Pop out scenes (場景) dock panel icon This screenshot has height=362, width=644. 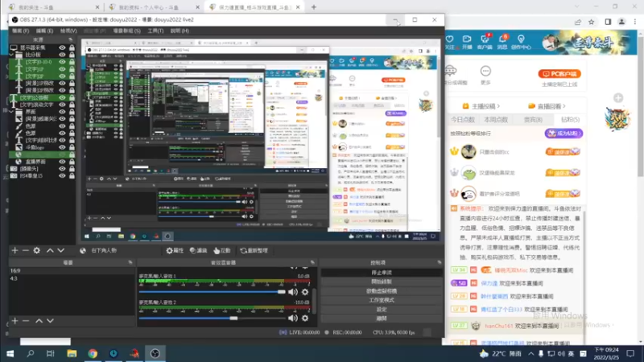click(x=130, y=262)
